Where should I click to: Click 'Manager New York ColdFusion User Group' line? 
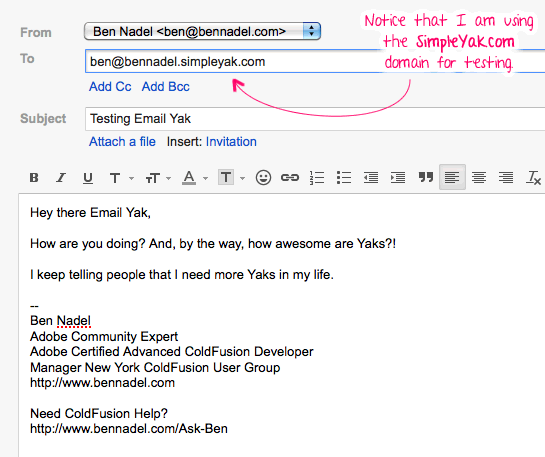(x=155, y=367)
